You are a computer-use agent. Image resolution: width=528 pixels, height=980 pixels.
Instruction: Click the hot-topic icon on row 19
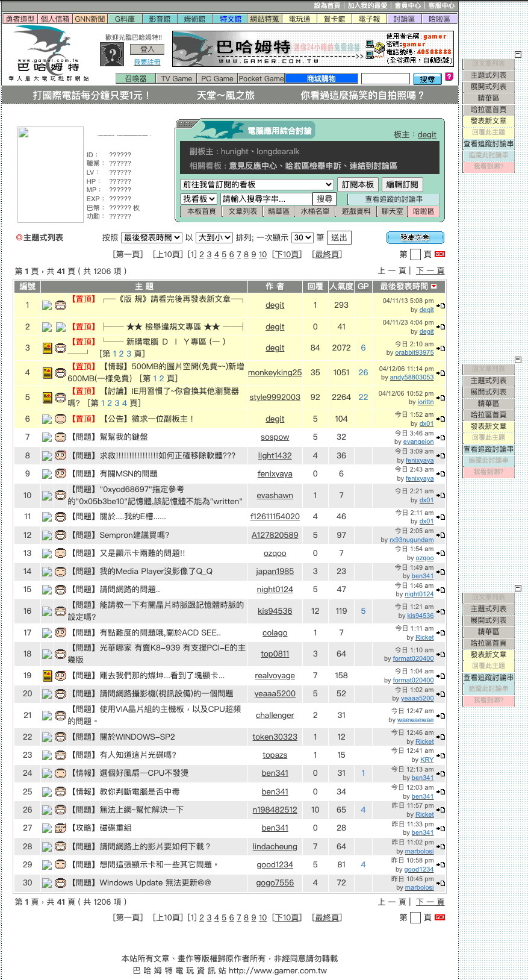coord(47,676)
